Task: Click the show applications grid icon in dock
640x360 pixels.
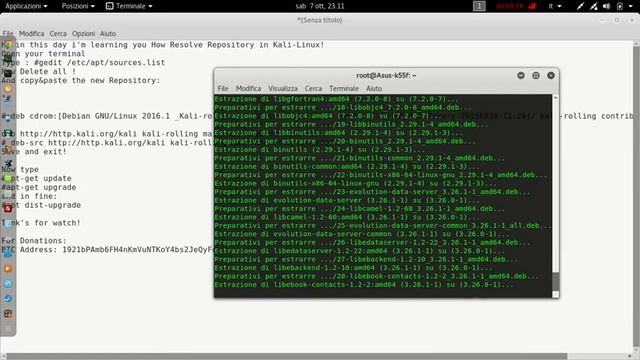Action: tap(8, 313)
